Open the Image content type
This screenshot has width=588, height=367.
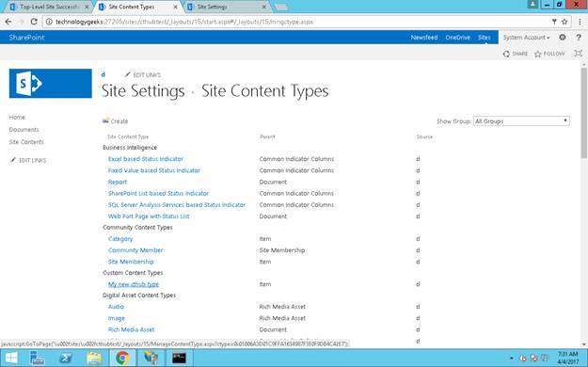117,318
